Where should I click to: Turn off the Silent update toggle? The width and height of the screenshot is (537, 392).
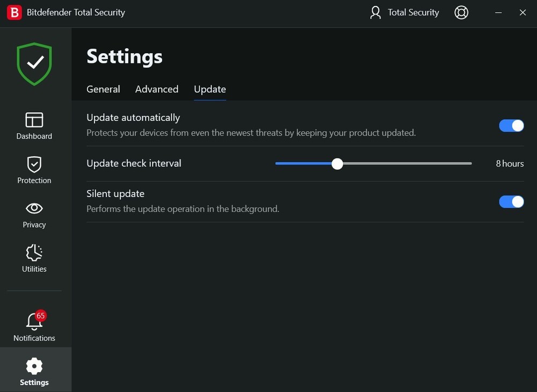tap(511, 201)
